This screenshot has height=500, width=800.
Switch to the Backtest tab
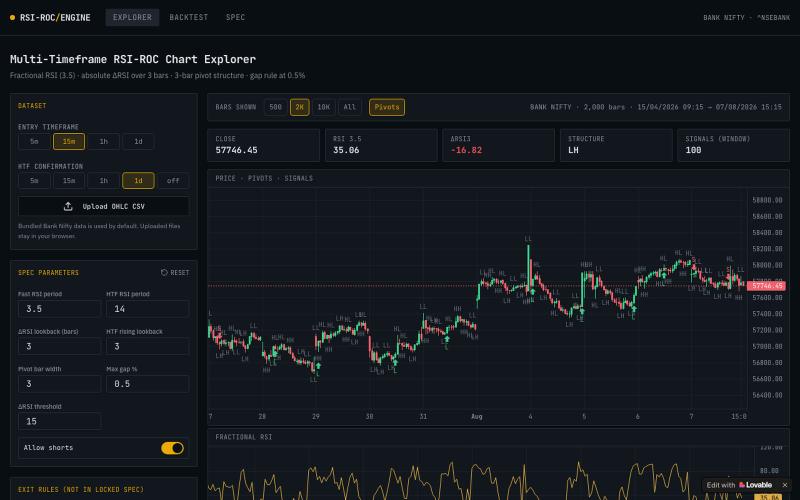point(189,17)
